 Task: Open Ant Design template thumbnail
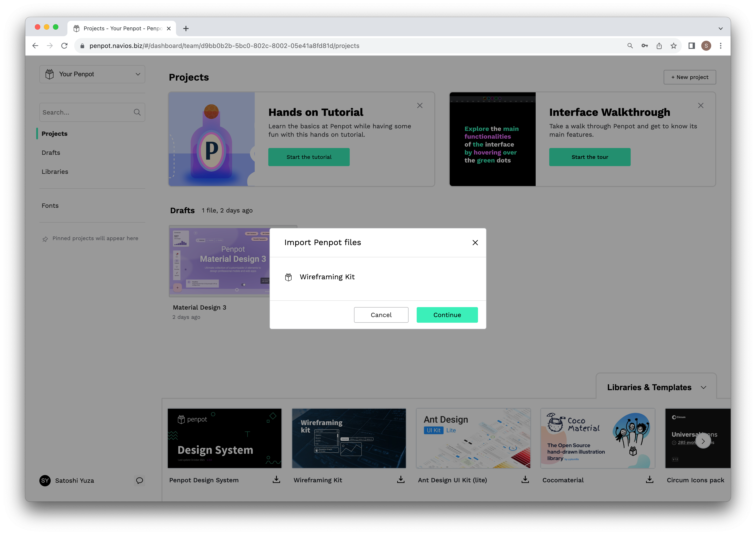(473, 438)
